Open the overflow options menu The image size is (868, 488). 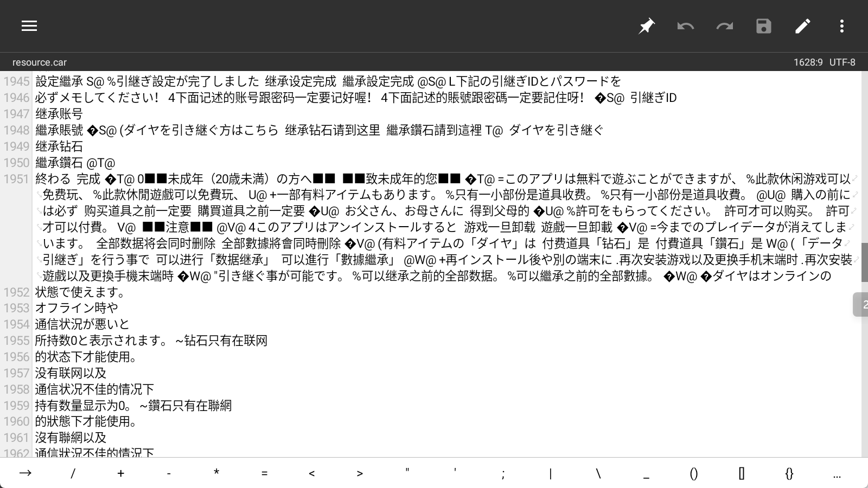point(842,25)
